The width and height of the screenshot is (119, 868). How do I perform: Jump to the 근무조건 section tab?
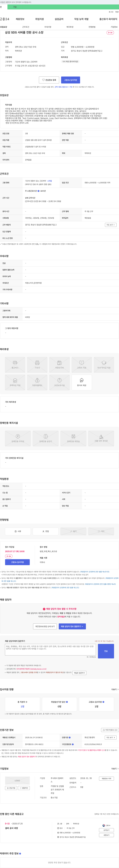(x=26, y=27)
